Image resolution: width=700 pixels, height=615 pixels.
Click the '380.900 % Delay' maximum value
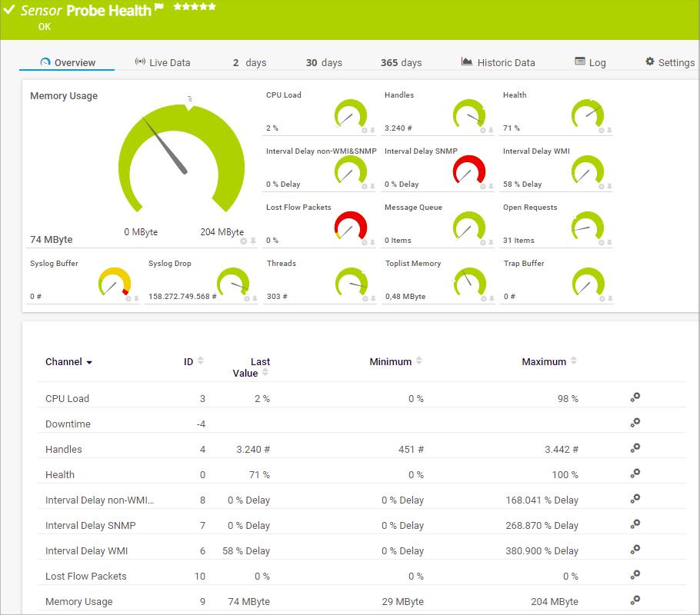(542, 551)
